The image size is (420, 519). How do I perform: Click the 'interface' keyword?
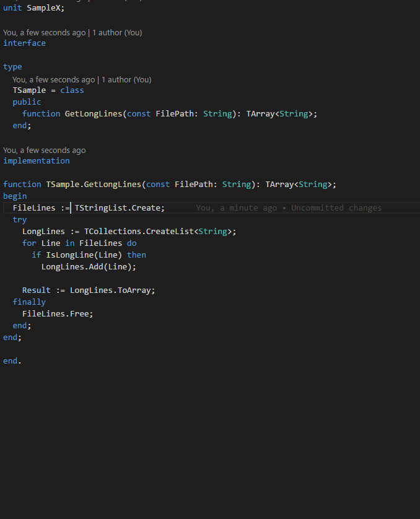25,43
